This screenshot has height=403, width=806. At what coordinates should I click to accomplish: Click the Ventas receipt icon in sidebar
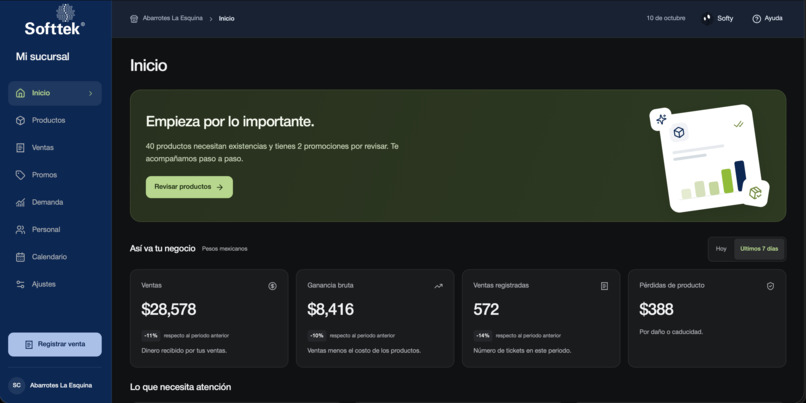(21, 148)
